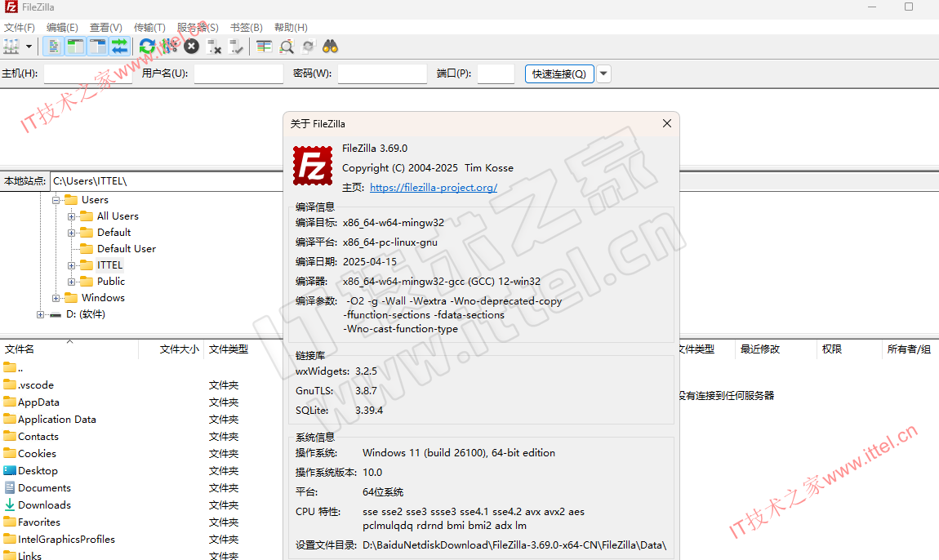Click the 快速连接(Q) button
939x560 pixels.
(x=559, y=73)
